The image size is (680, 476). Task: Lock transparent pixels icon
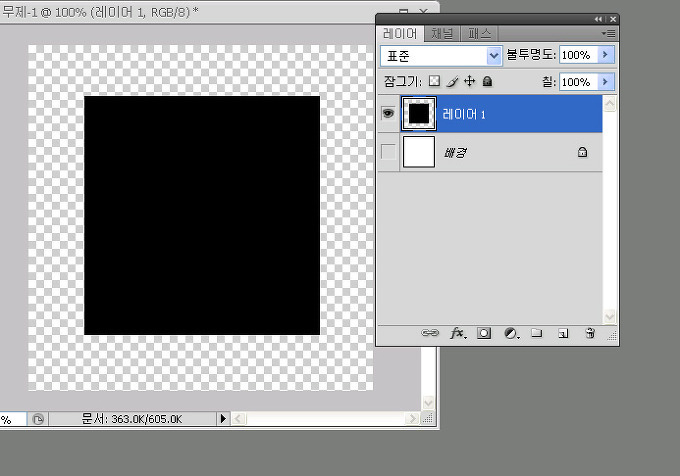click(434, 81)
